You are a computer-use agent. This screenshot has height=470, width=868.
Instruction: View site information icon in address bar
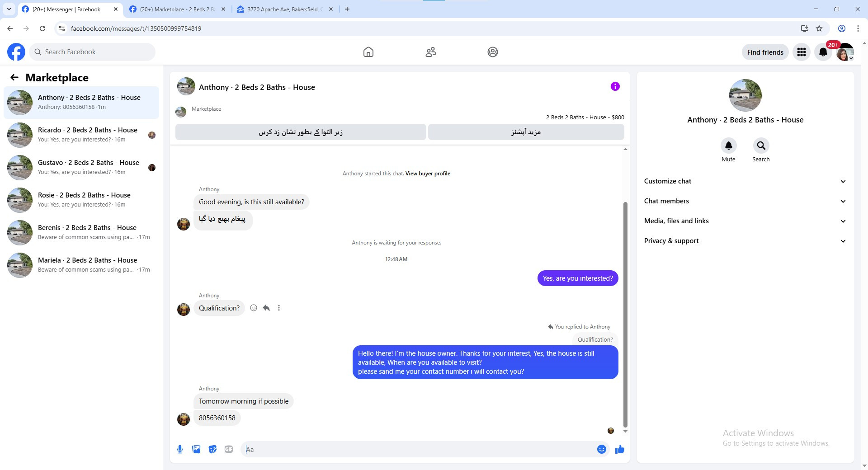62,28
